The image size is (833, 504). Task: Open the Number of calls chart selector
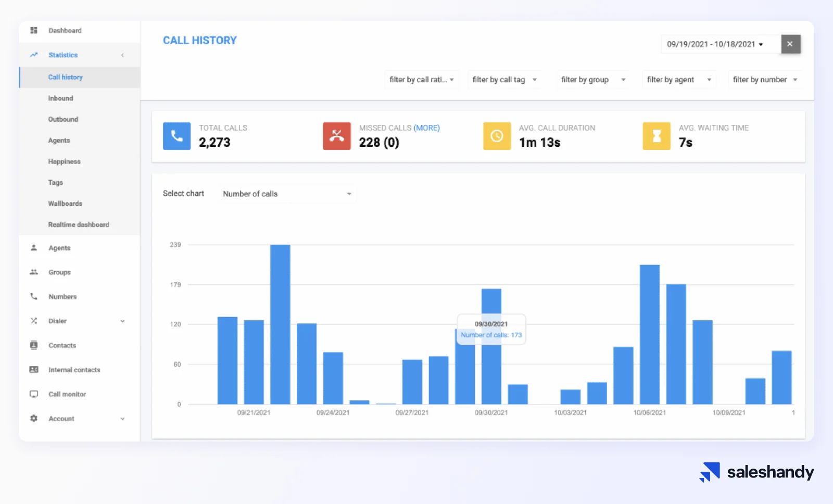287,194
